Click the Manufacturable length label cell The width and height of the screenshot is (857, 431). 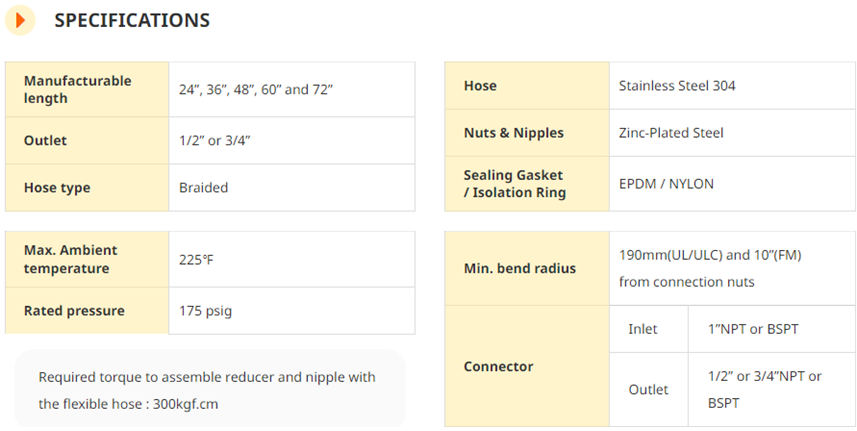[x=87, y=90]
